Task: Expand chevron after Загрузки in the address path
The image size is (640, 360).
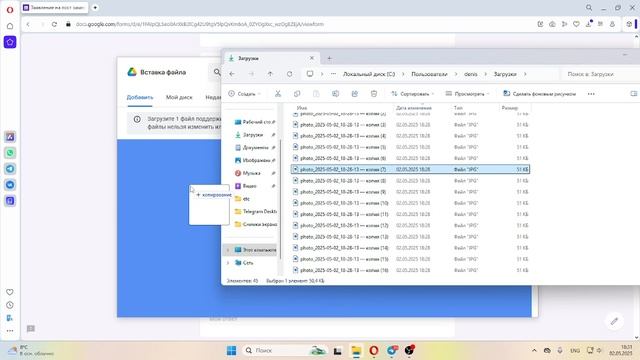Action: coord(525,74)
